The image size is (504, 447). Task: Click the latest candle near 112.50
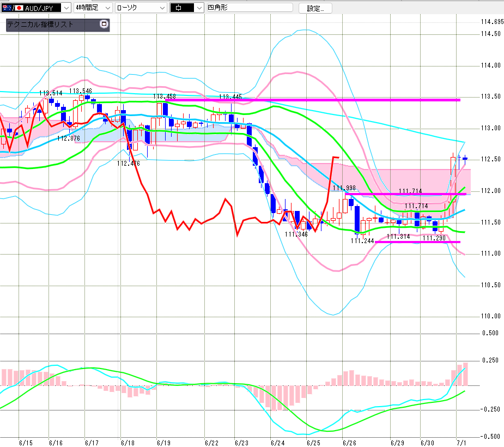(x=465, y=159)
